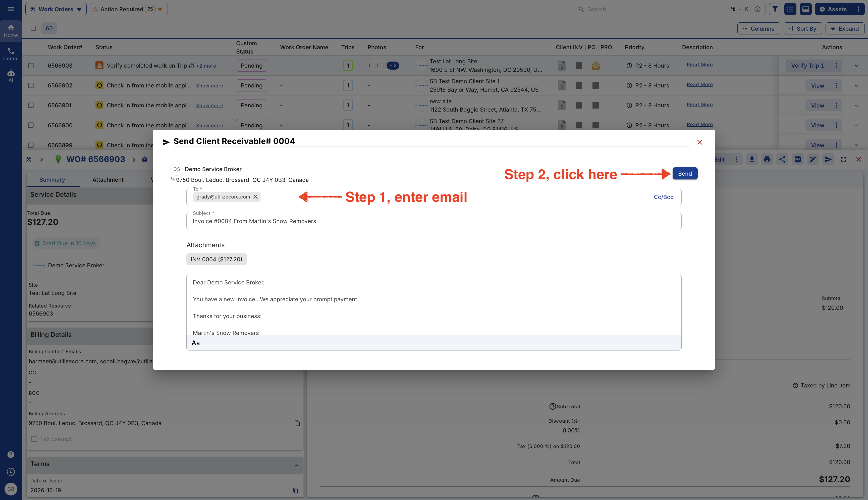This screenshot has width=868, height=500.
Task: Toggle the Tax Exempt checkbox
Action: click(x=34, y=439)
